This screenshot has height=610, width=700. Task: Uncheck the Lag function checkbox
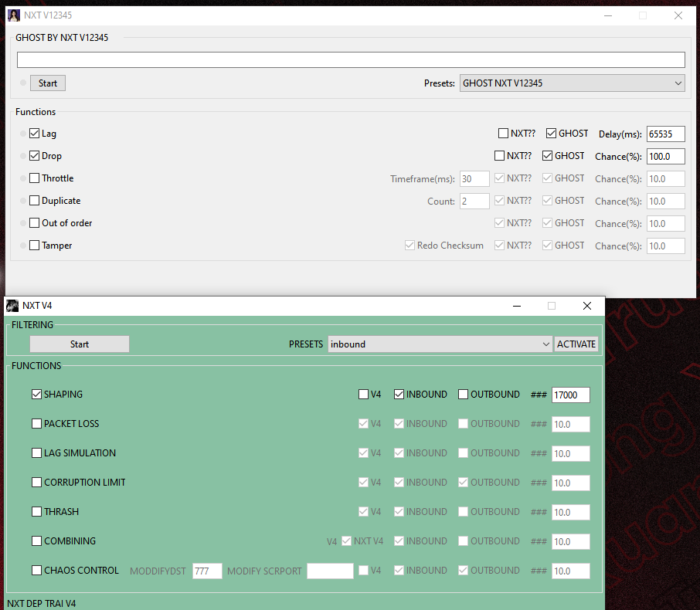[34, 133]
